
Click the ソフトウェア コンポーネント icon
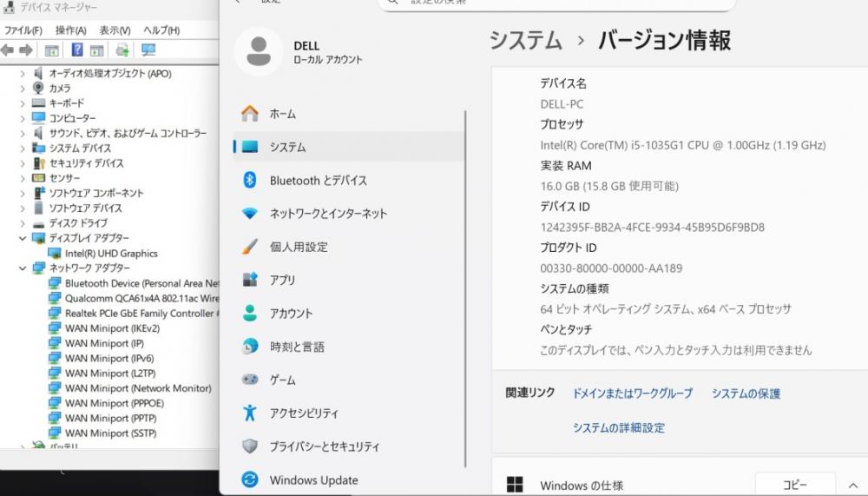39,193
